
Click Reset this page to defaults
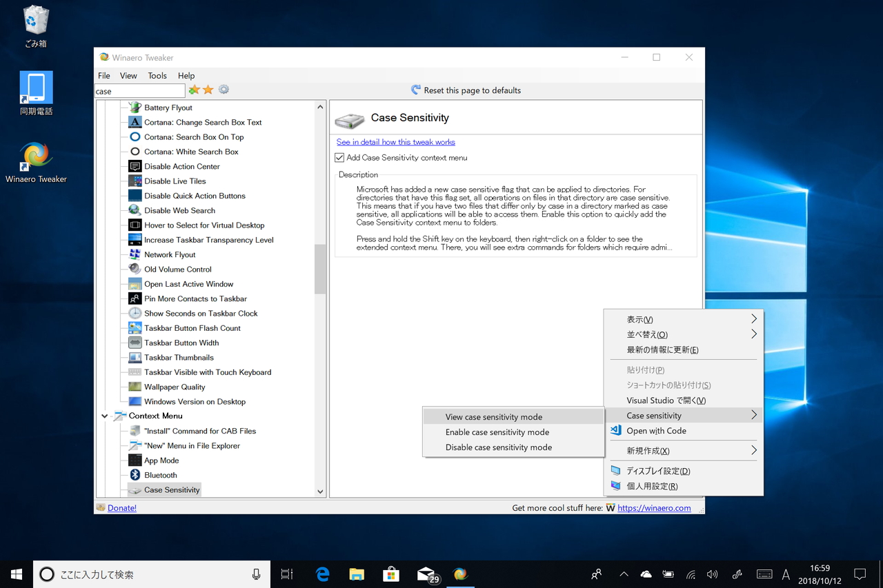coord(466,90)
